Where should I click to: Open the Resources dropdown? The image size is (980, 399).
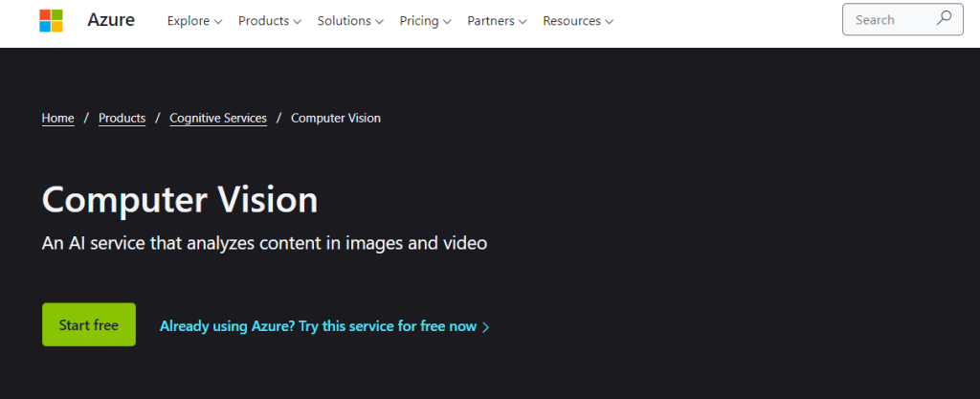click(577, 21)
